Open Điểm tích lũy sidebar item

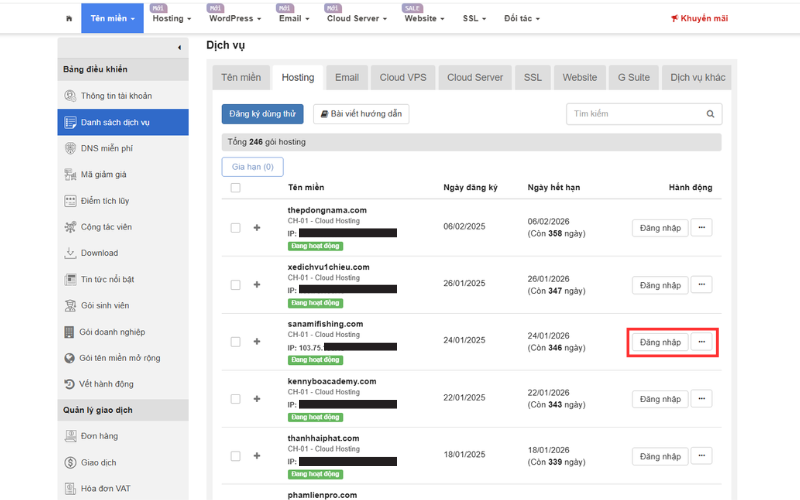(123, 201)
